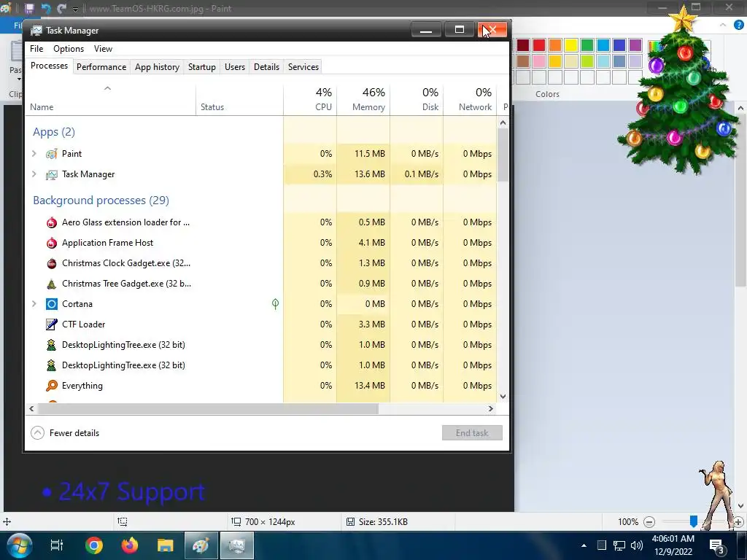747x560 pixels.
Task: Click the Status column header
Action: (239, 100)
